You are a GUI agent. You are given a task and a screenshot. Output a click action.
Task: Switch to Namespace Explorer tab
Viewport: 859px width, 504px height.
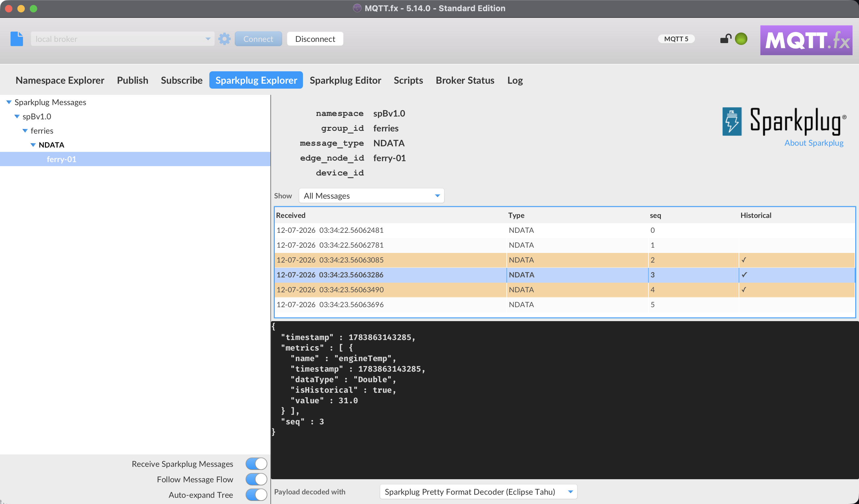pyautogui.click(x=60, y=80)
